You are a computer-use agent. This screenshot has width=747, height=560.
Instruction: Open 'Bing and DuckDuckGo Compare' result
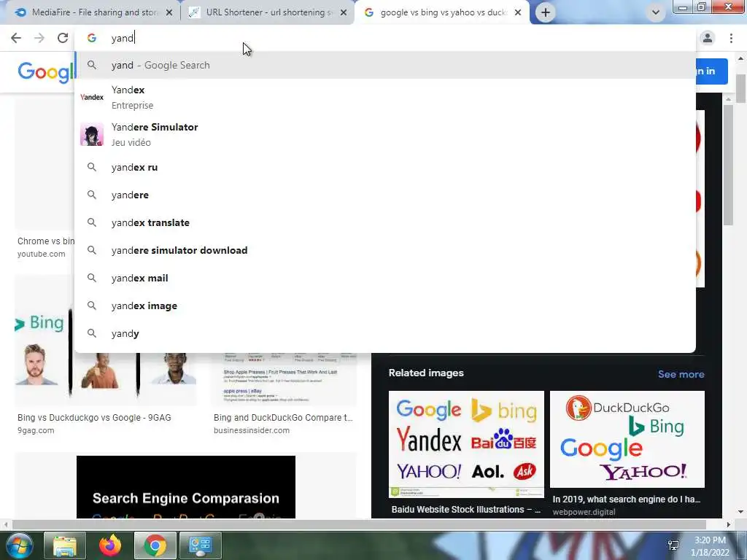(283, 418)
